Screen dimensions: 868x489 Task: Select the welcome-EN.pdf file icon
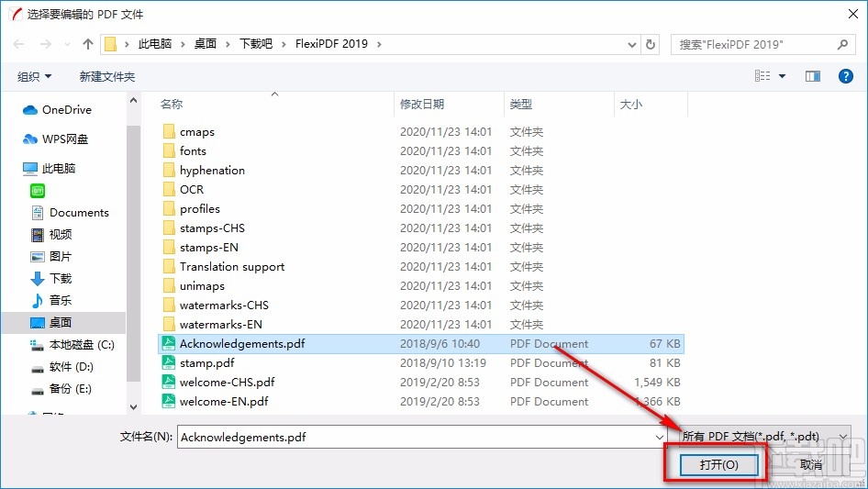pyautogui.click(x=168, y=402)
